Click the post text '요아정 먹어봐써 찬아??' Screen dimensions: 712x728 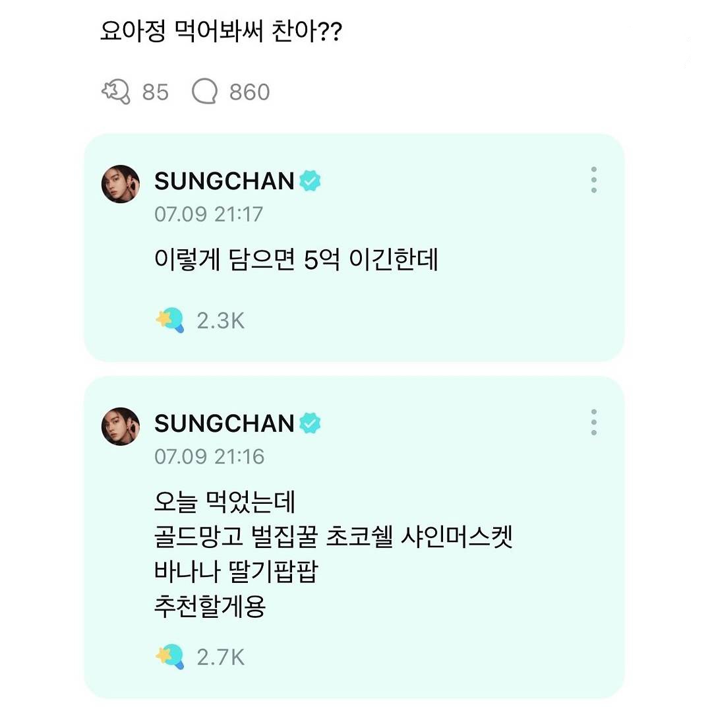(220, 31)
